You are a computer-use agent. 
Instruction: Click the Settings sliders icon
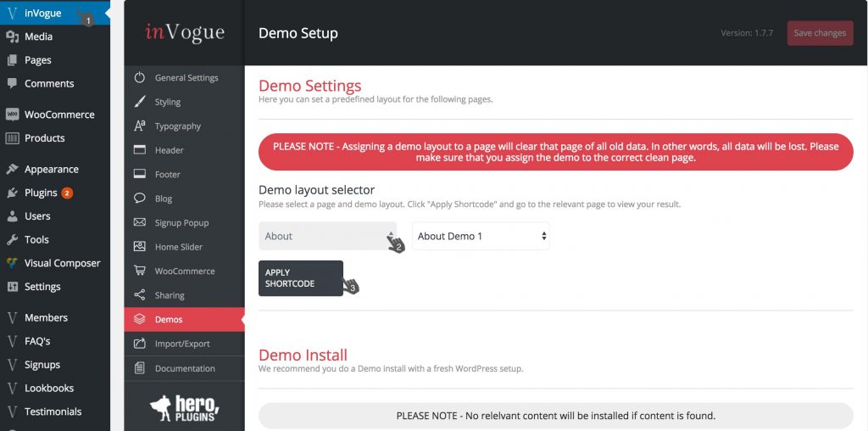coord(12,287)
